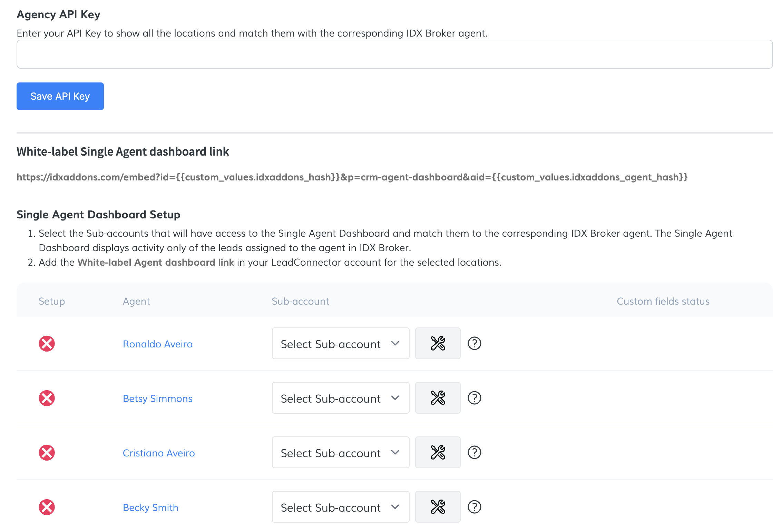Click red setup status icon for Ronaldo Aveiro
Image resolution: width=782 pixels, height=532 pixels.
pyautogui.click(x=47, y=344)
